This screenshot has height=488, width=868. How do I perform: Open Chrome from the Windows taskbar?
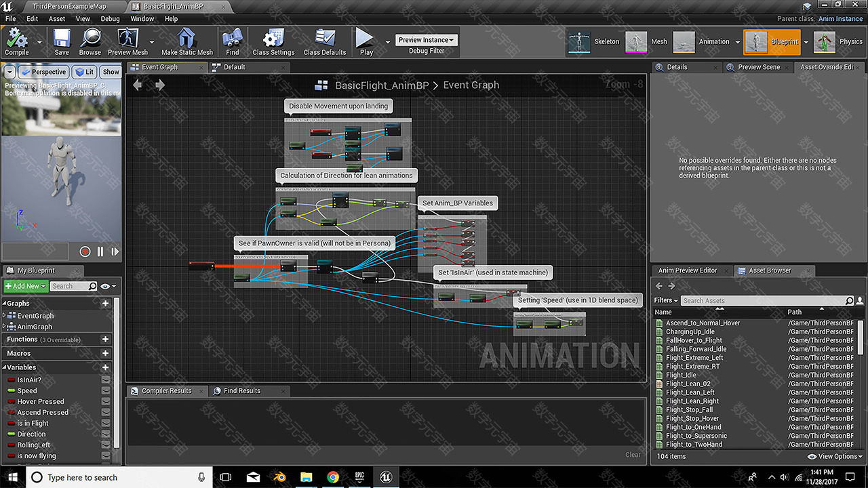pyautogui.click(x=333, y=477)
